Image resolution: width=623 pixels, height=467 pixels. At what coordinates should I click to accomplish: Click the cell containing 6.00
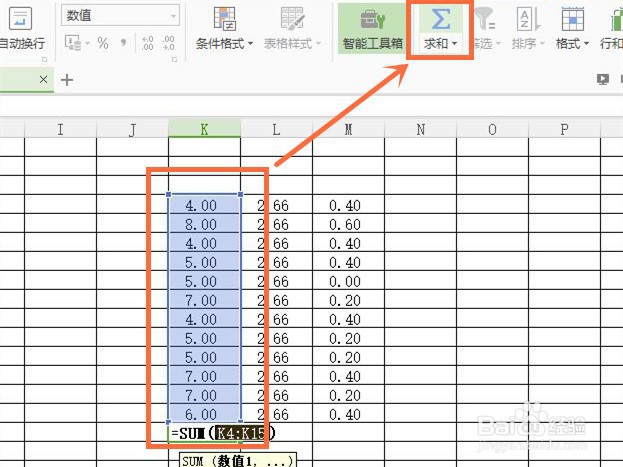(x=204, y=414)
